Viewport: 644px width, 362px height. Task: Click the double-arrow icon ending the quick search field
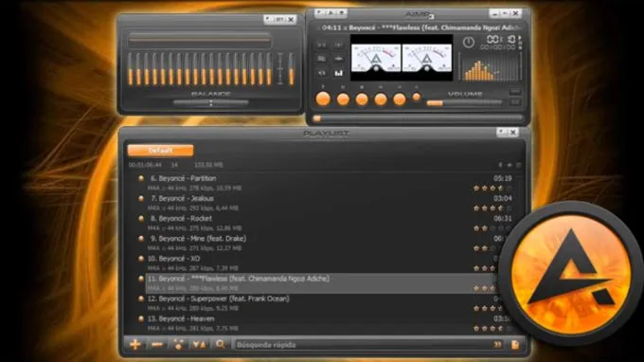497,344
